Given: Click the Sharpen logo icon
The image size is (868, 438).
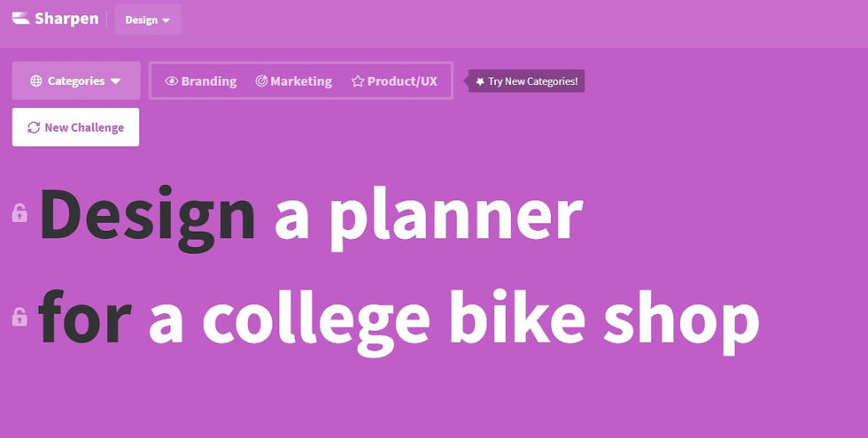Looking at the screenshot, I should click(21, 19).
